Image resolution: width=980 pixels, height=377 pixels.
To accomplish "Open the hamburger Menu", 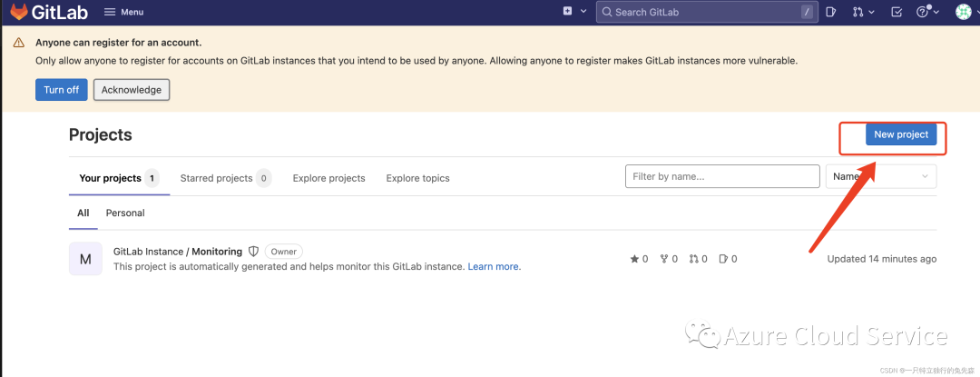I will (x=123, y=12).
